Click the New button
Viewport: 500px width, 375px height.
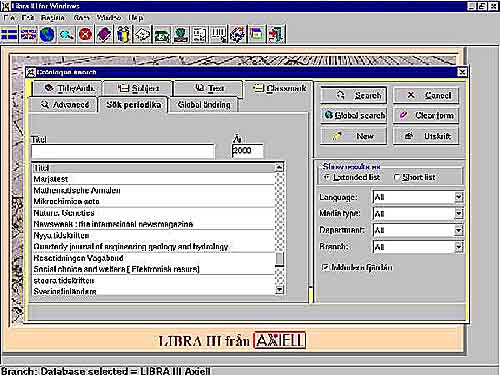click(354, 136)
